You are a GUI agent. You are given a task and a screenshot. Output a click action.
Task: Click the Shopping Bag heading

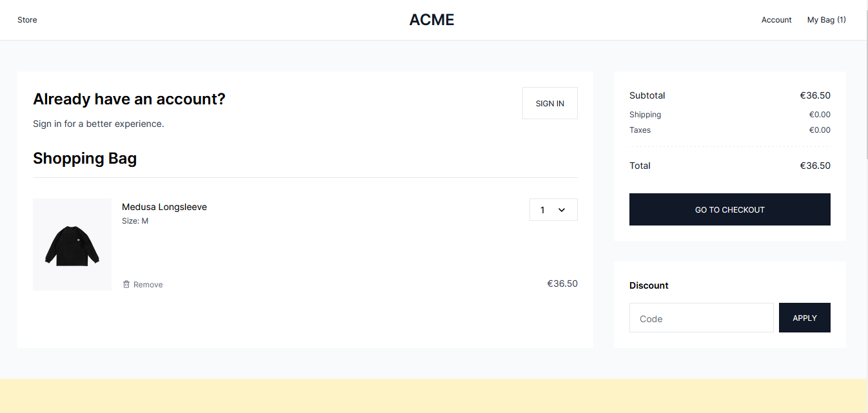(84, 158)
